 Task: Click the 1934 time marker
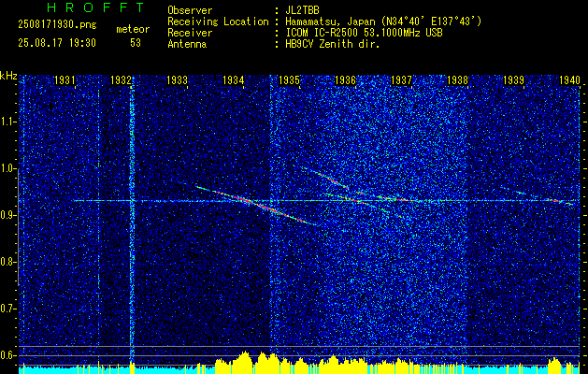coord(234,79)
